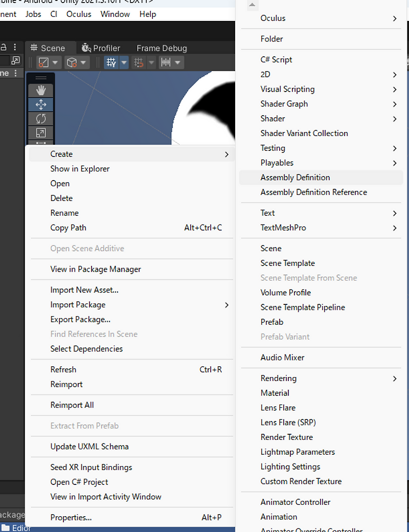Open the Jobs menu
Viewport: 409px width, 532px height.
point(33,14)
